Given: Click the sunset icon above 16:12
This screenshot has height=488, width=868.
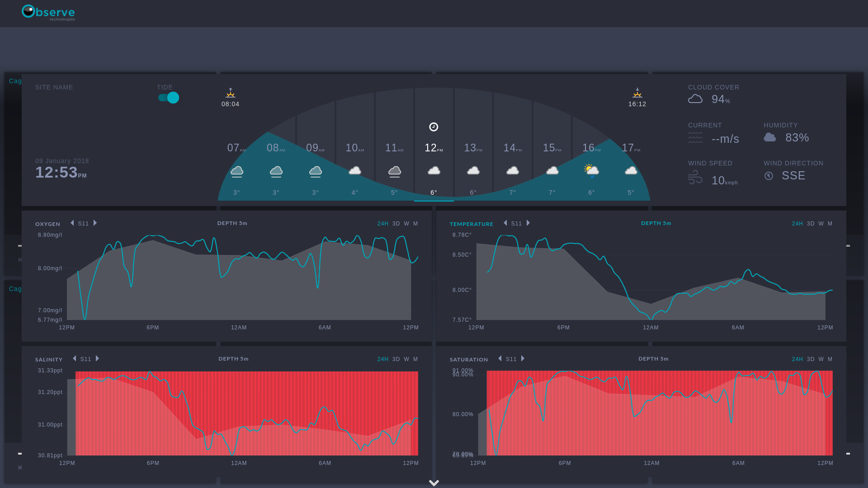Looking at the screenshot, I should pyautogui.click(x=637, y=93).
